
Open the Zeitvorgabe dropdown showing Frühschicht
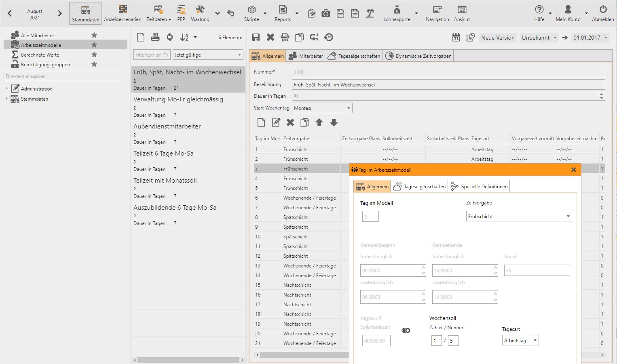519,216
